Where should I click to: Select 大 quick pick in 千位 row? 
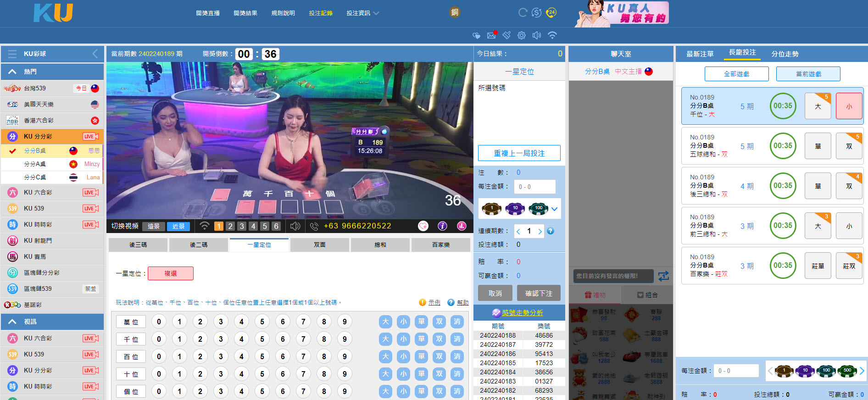pyautogui.click(x=385, y=339)
